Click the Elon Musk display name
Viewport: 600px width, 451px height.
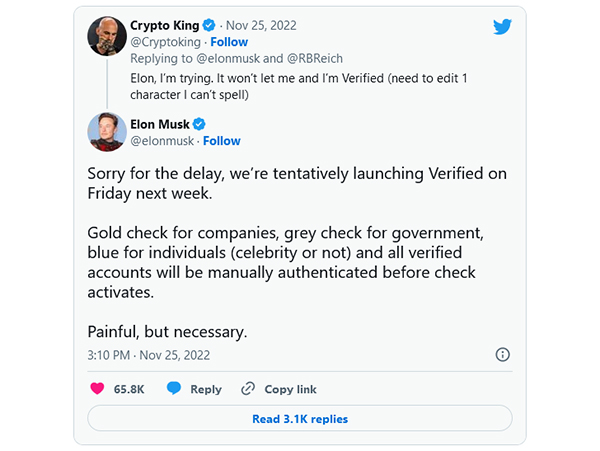[x=159, y=125]
